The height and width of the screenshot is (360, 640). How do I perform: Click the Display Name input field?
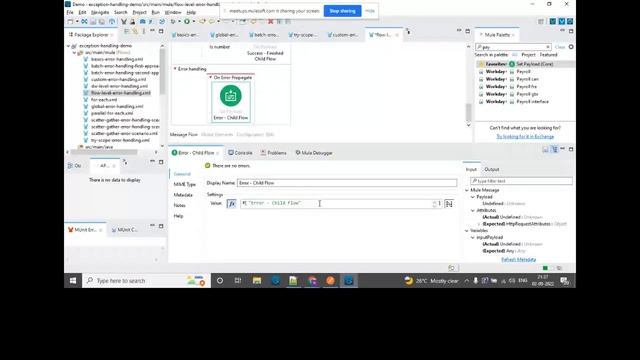(347, 183)
